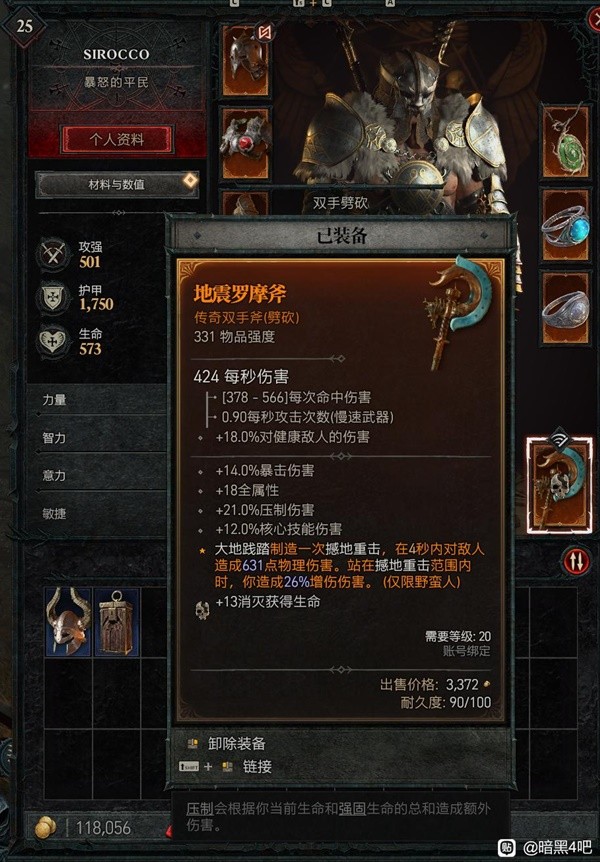Click the horned helmet in inventory
Viewport: 600px width, 862px height.
[x=68, y=622]
